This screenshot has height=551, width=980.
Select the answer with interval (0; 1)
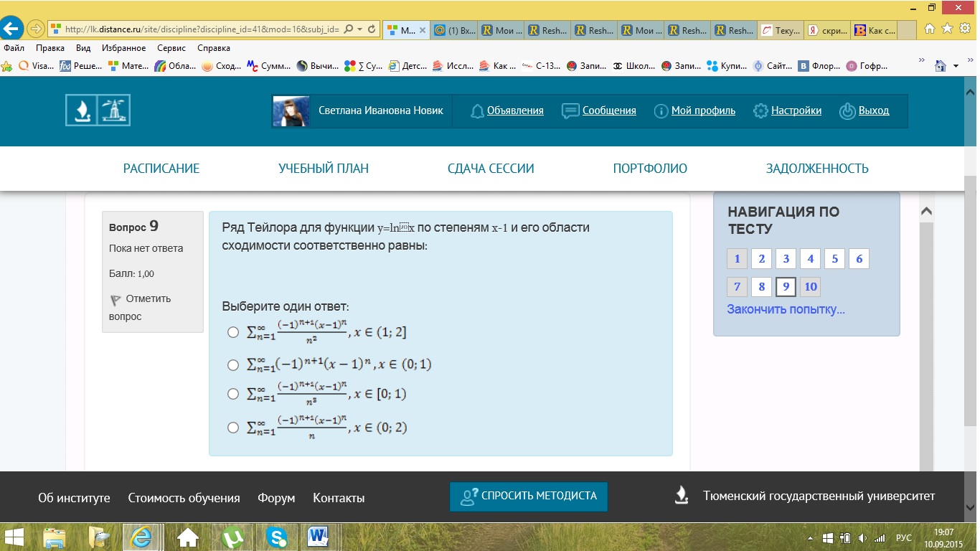pyautogui.click(x=232, y=365)
